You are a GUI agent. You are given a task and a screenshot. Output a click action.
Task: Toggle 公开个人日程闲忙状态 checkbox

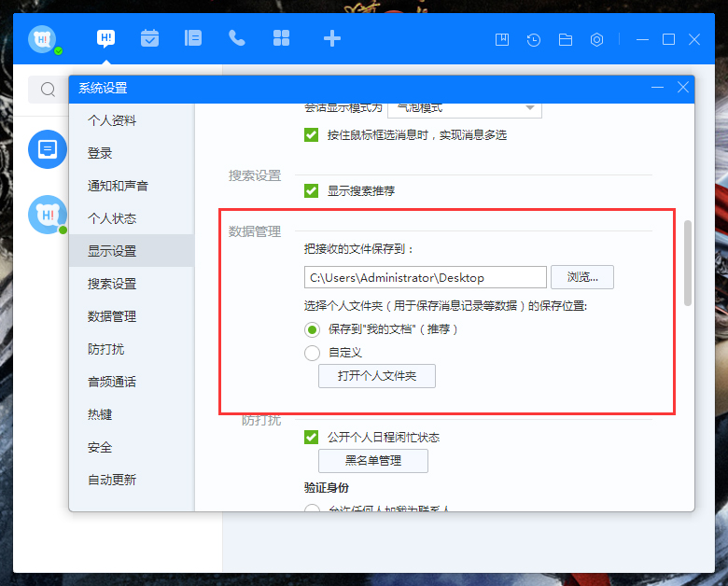coord(312,437)
